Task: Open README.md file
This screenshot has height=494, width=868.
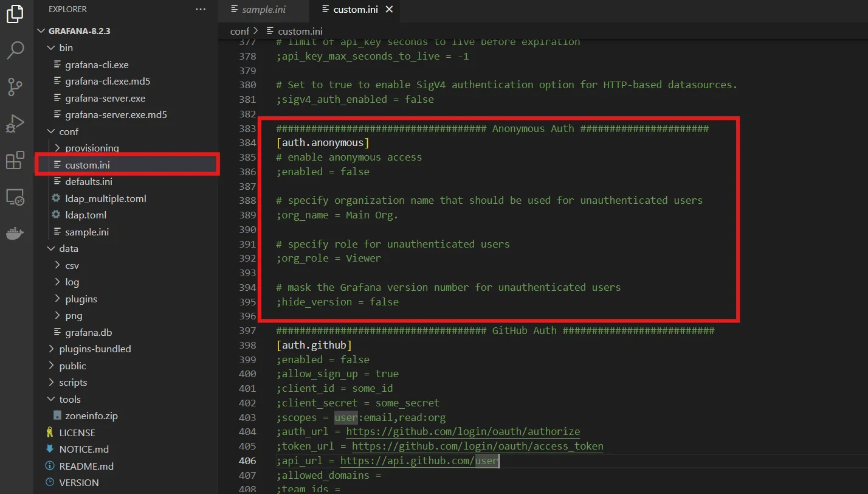Action: click(86, 466)
